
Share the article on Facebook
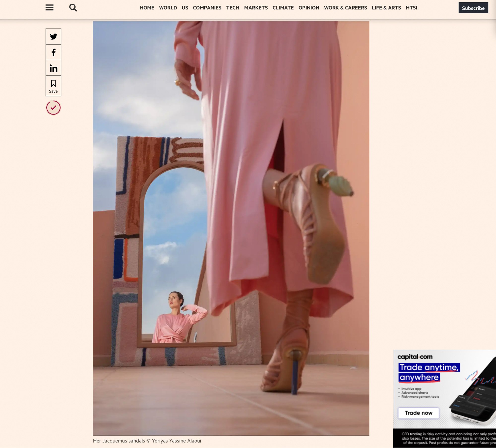[x=53, y=52]
